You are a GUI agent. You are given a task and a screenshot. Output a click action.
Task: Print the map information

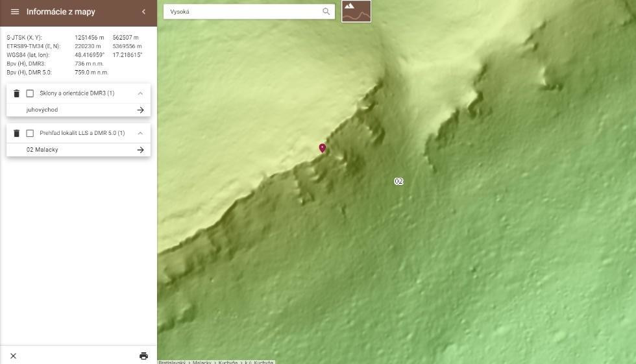(143, 356)
